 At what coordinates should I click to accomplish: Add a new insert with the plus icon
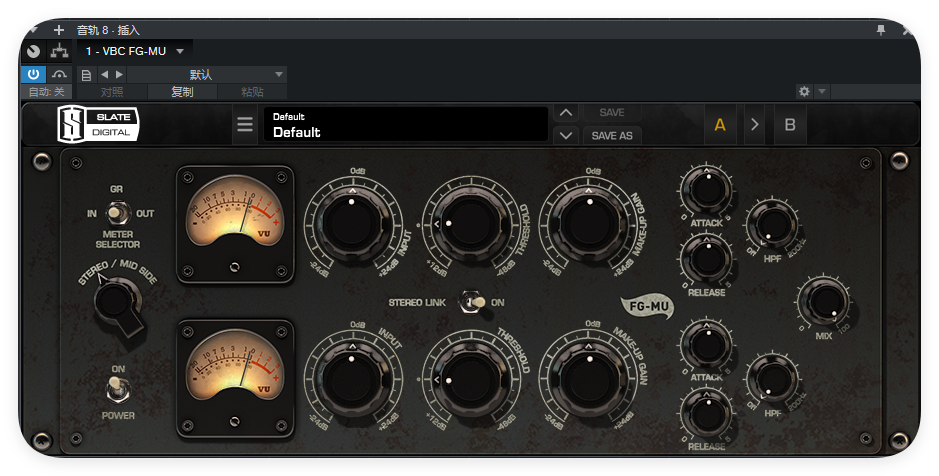point(59,30)
